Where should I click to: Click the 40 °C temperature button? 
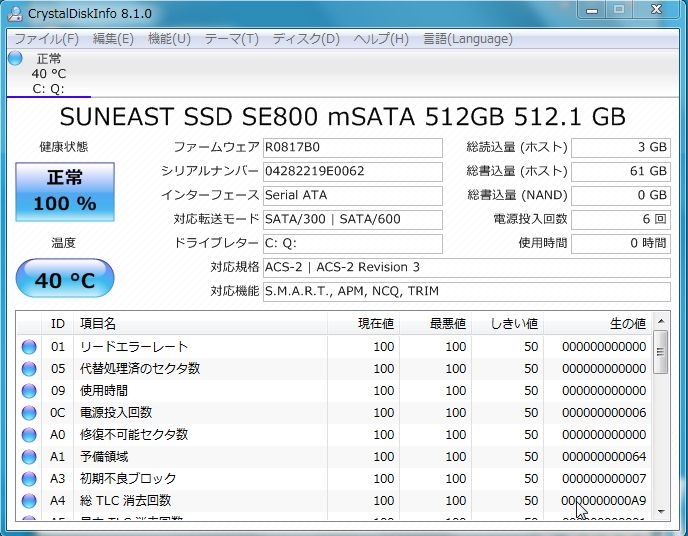tap(65, 278)
